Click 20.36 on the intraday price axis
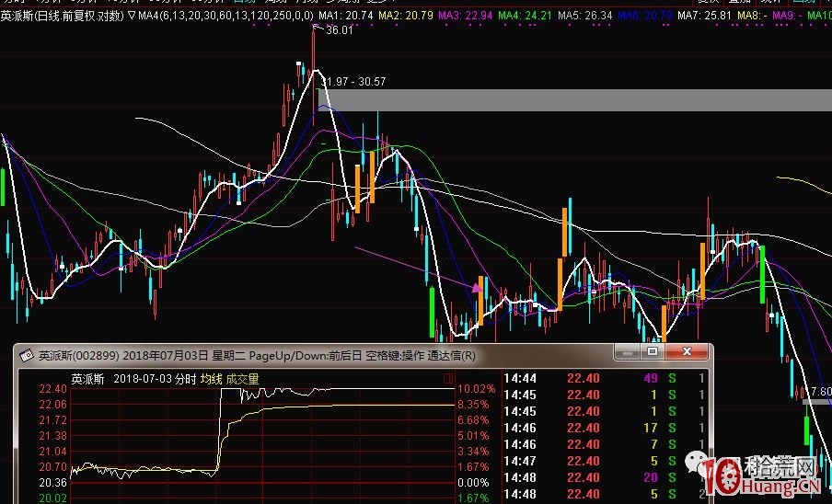The image size is (832, 504). coord(53,483)
